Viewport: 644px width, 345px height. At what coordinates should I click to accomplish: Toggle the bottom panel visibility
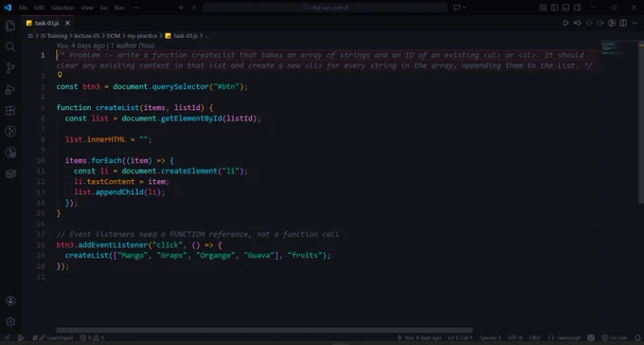566,8
